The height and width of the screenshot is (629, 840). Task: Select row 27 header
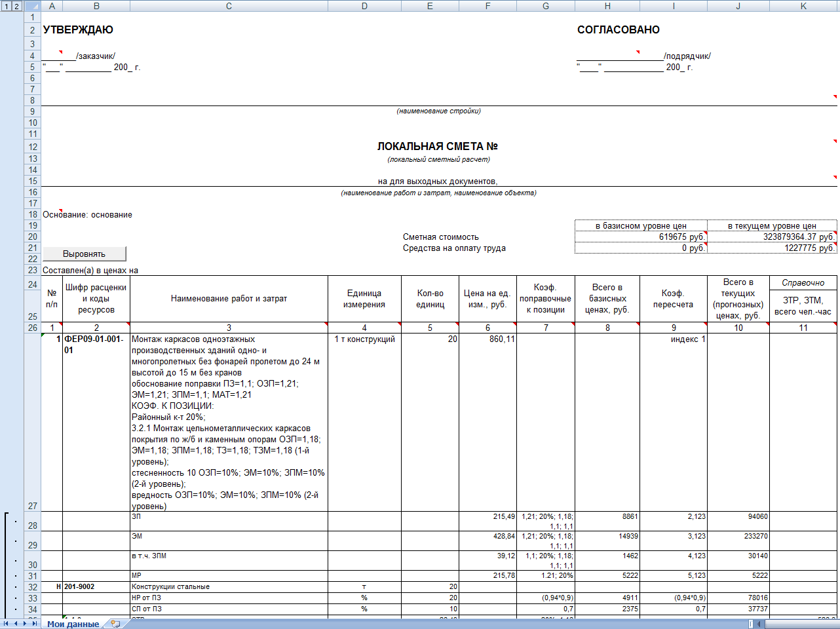(32, 505)
